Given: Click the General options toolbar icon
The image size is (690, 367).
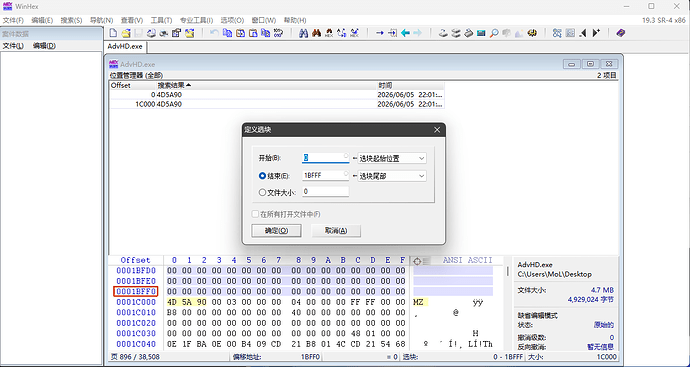Looking at the screenshot, I should pyautogui.click(x=532, y=33).
